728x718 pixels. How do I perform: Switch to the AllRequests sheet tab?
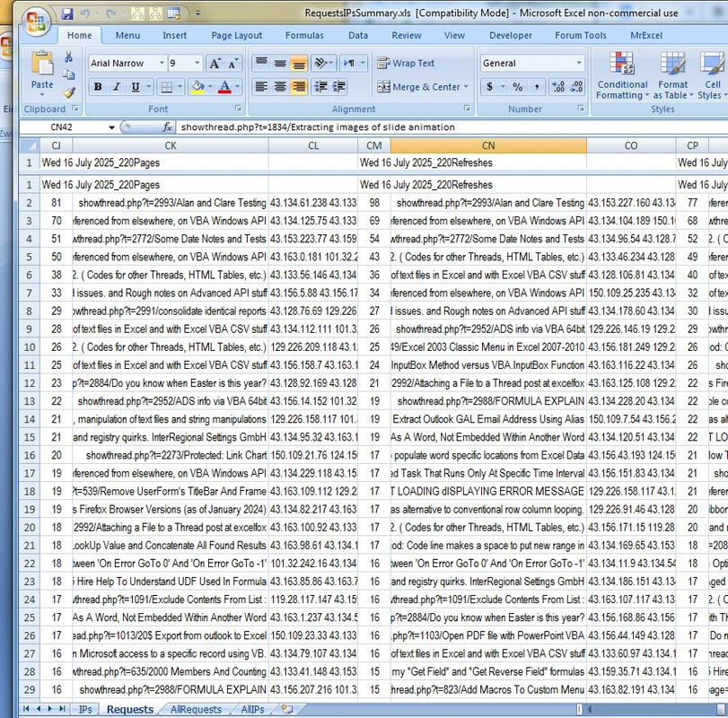pyautogui.click(x=196, y=709)
